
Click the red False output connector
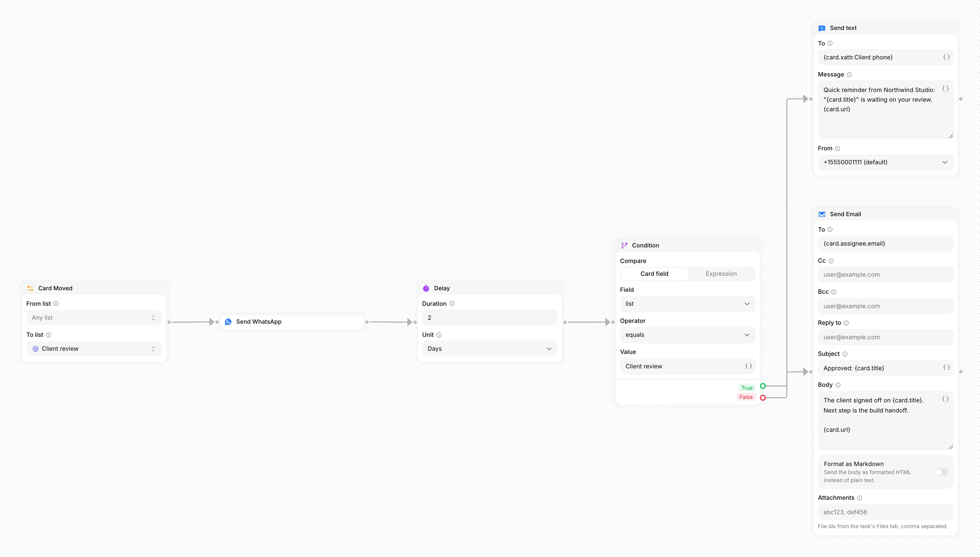[x=763, y=398]
